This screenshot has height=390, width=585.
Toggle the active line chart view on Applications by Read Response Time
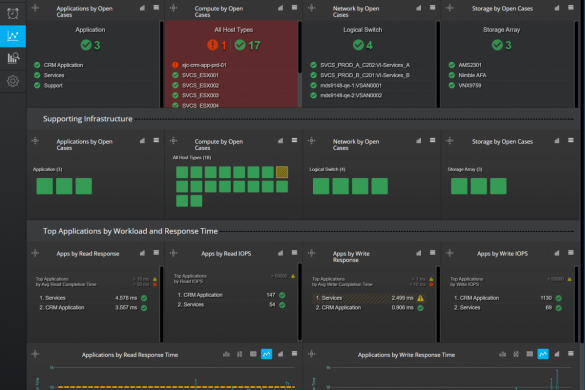266,354
